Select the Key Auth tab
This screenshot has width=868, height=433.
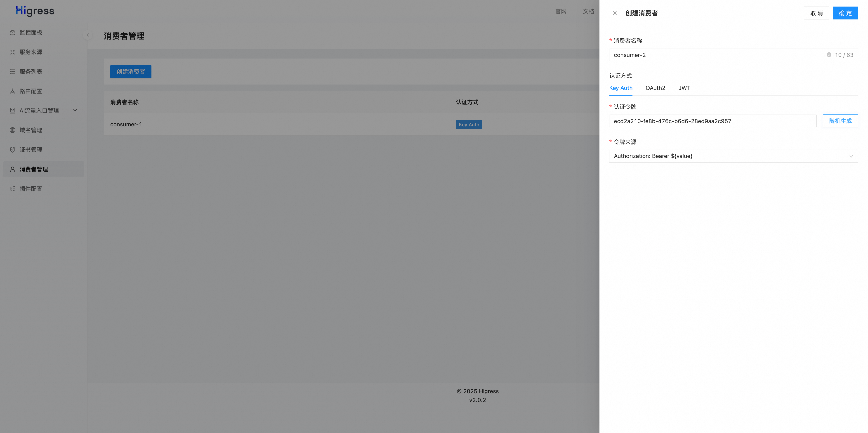tap(620, 88)
